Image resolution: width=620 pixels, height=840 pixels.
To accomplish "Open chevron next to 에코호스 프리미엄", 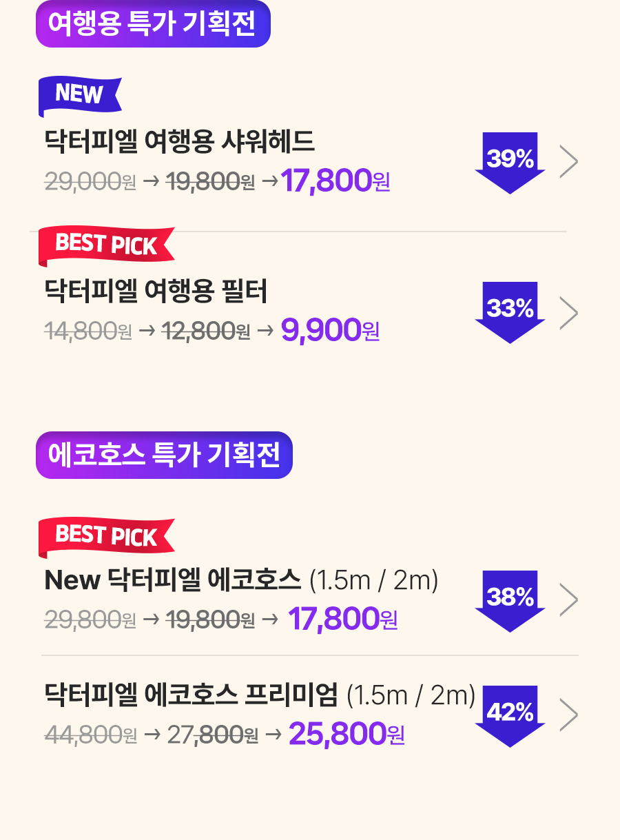I will (x=569, y=715).
